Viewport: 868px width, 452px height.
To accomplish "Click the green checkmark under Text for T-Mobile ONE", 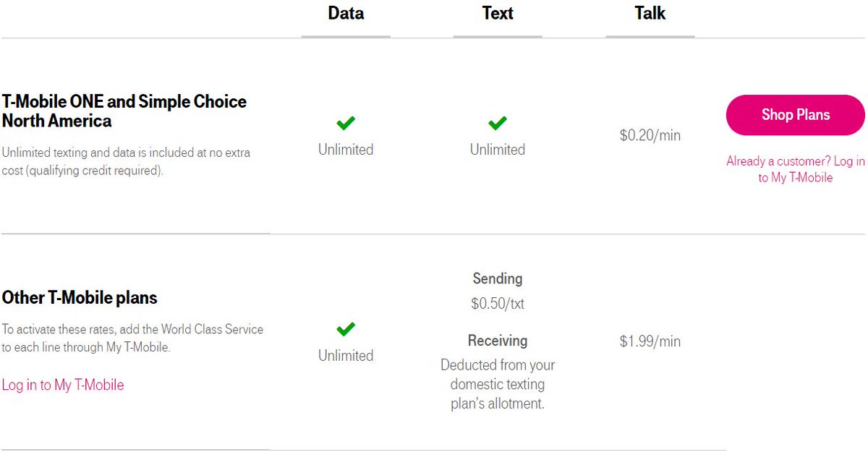I will (497, 124).
